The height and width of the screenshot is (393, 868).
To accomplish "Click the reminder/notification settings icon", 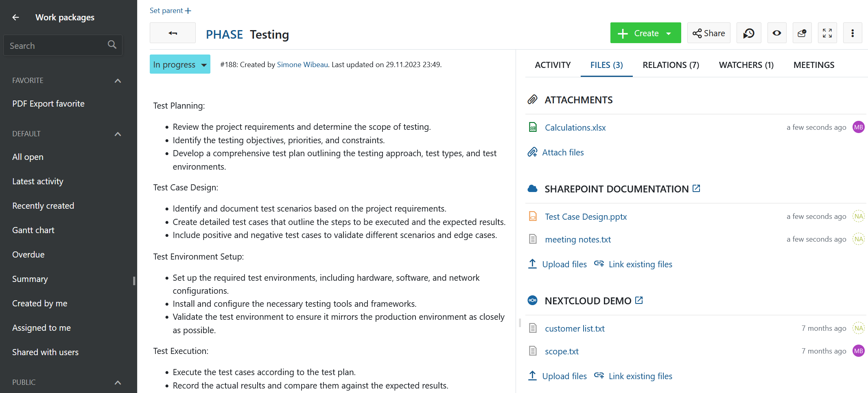I will tap(802, 33).
